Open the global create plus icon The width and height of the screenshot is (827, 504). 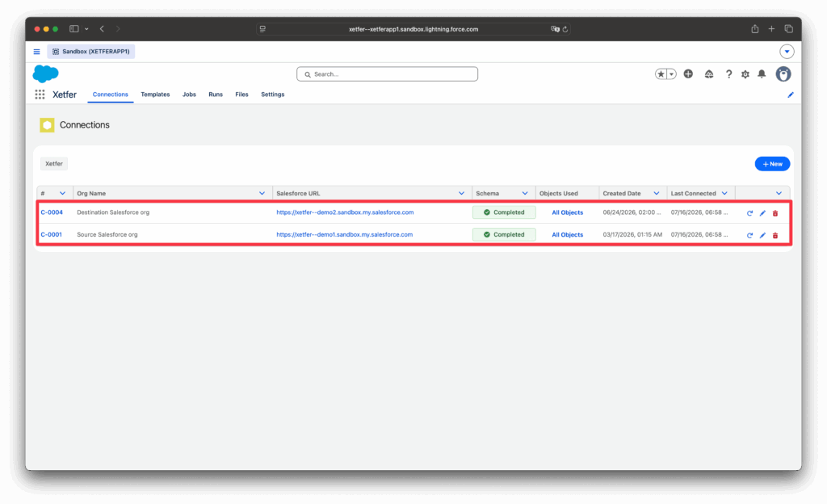tap(688, 74)
